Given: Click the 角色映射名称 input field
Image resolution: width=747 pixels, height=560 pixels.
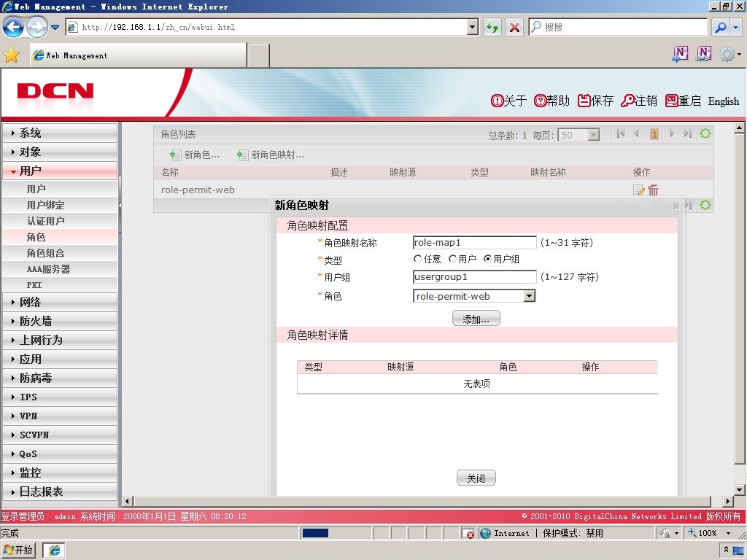Looking at the screenshot, I should tap(474, 242).
